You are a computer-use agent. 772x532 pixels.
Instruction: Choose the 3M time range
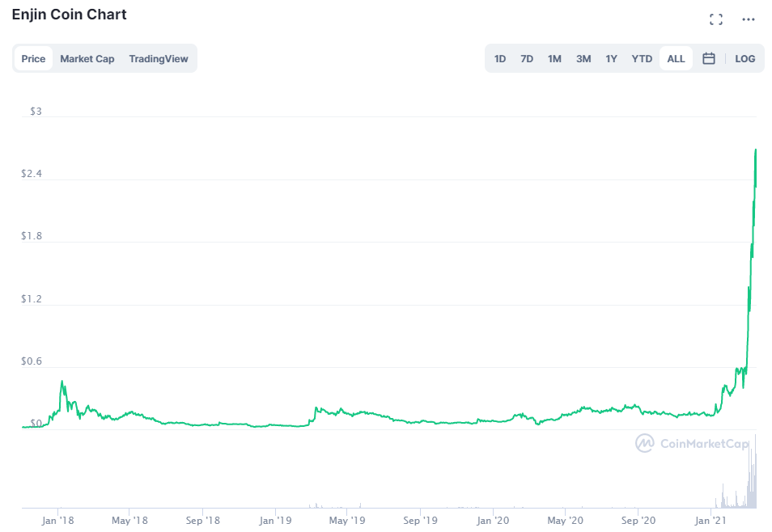point(583,58)
